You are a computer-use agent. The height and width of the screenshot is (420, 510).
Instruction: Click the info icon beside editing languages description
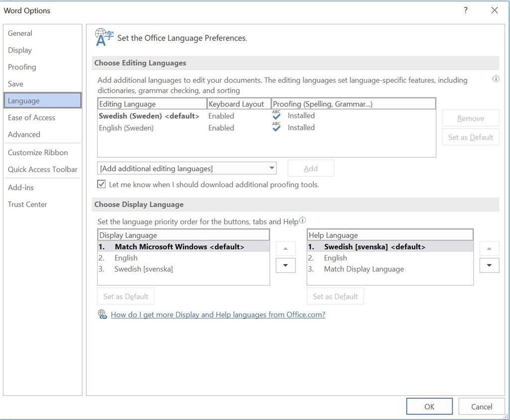click(x=496, y=79)
